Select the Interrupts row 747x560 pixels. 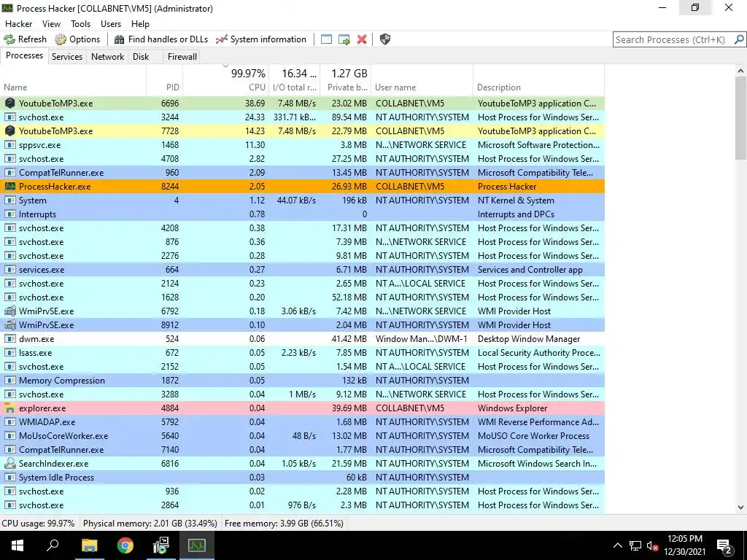(x=303, y=214)
